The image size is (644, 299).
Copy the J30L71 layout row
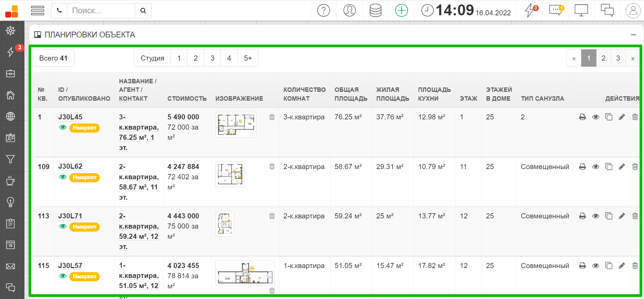pyautogui.click(x=609, y=216)
